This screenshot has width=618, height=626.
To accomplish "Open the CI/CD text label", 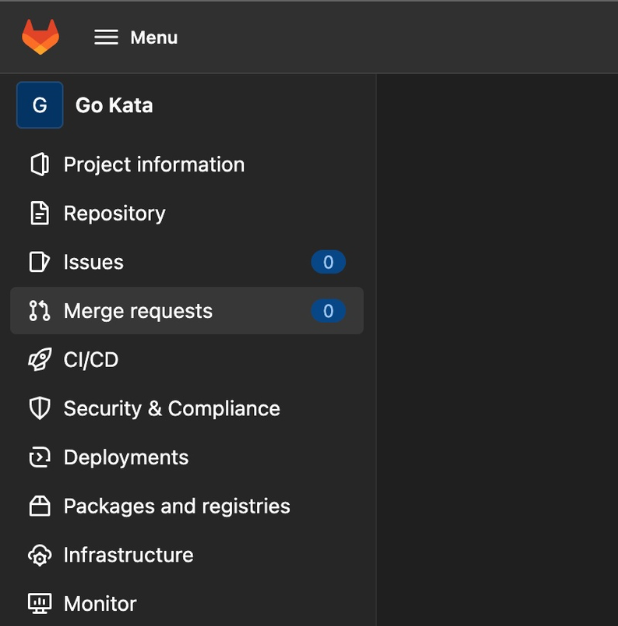I will (91, 360).
